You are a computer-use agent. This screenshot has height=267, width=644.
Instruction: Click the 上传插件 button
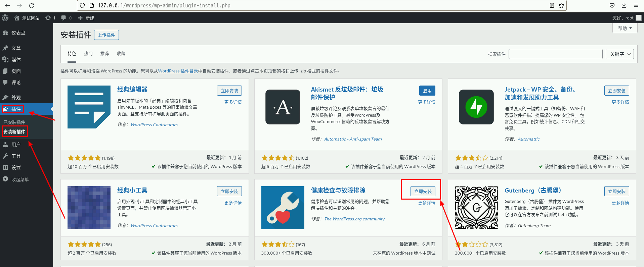point(106,35)
